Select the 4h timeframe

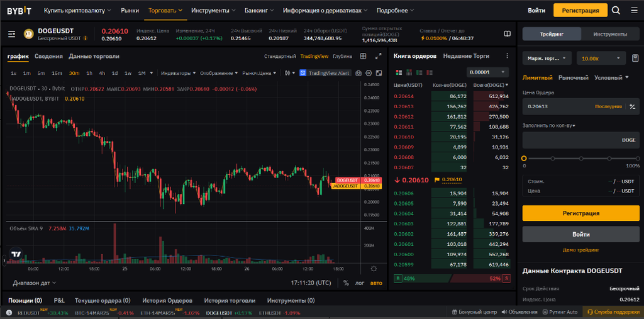point(102,73)
